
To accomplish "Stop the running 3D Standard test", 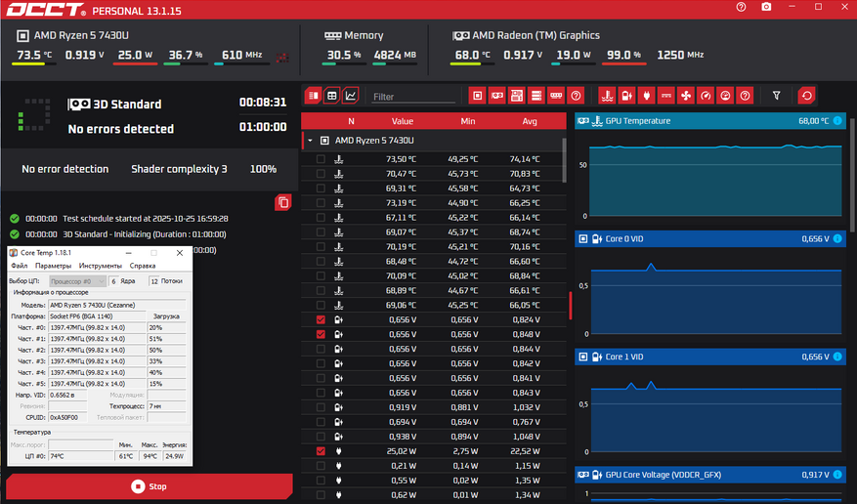I will [149, 486].
